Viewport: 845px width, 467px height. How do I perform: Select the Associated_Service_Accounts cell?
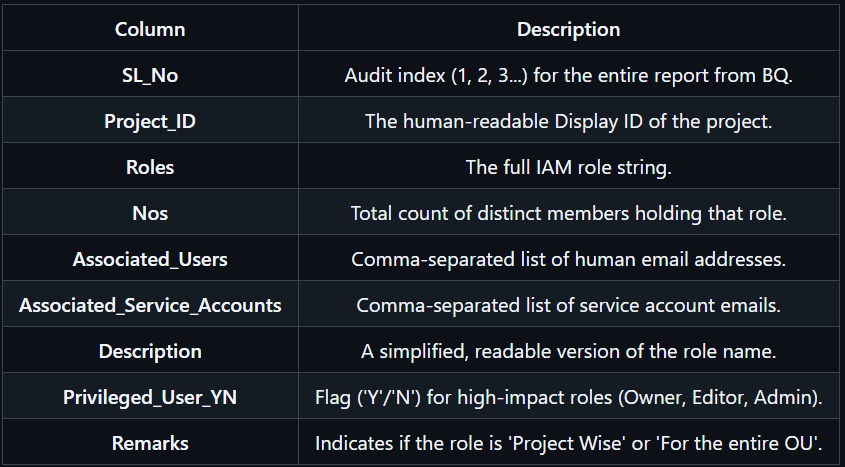[x=150, y=305]
